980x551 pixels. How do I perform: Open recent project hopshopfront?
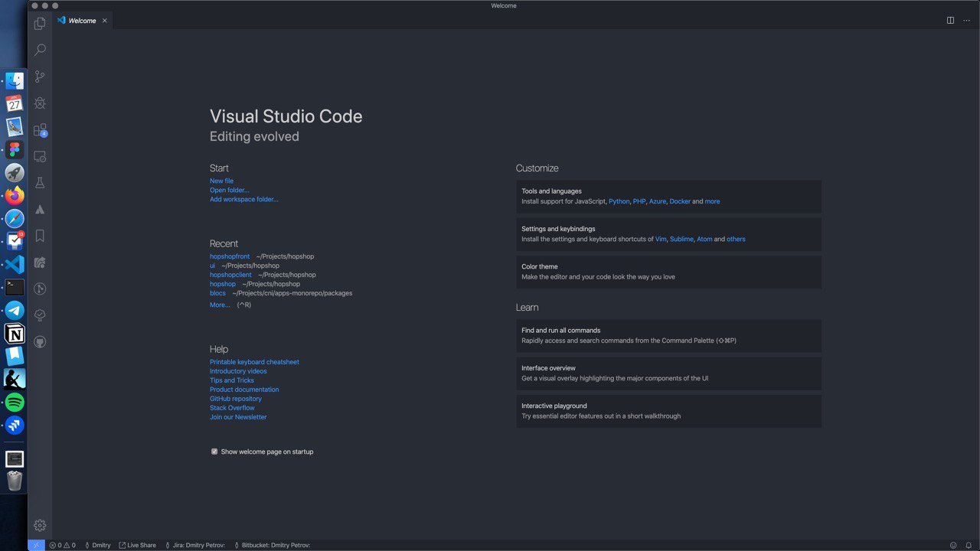[230, 256]
